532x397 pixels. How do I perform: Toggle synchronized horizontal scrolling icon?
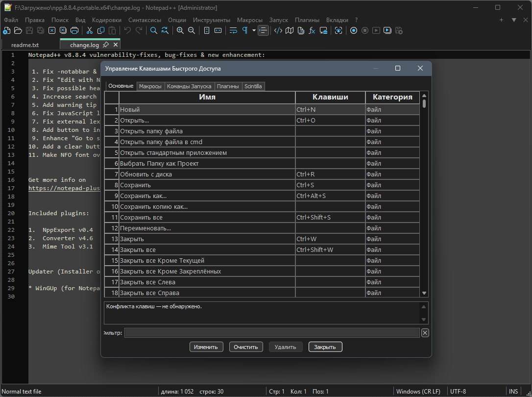click(x=218, y=30)
